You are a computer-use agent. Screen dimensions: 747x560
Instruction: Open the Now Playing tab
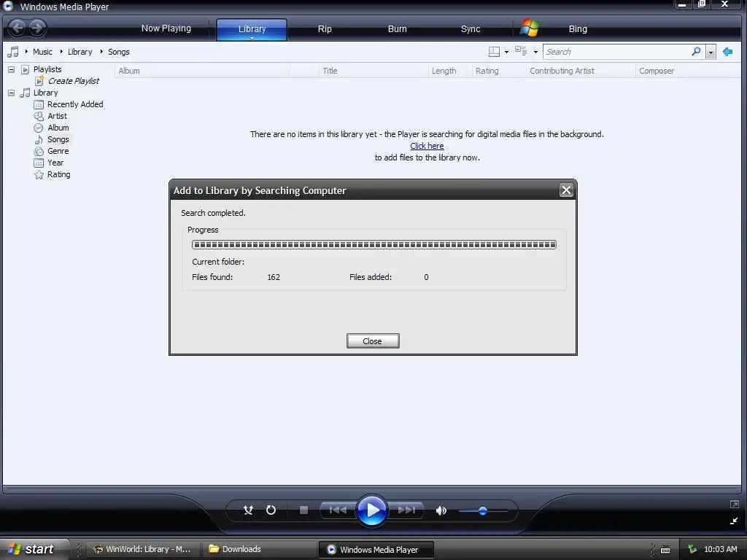(166, 28)
